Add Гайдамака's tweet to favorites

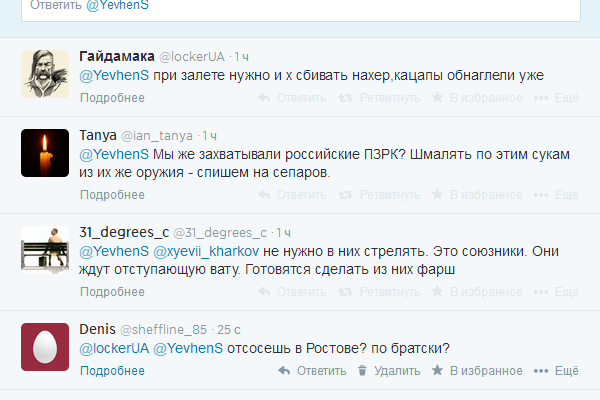[478, 98]
